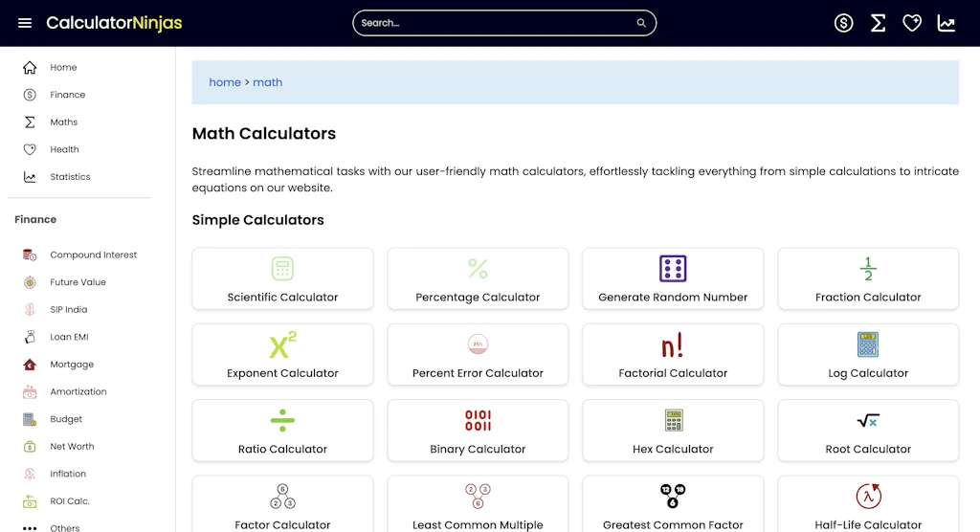Image resolution: width=980 pixels, height=532 pixels.
Task: Open math sigma icon in header
Action: [879, 23]
